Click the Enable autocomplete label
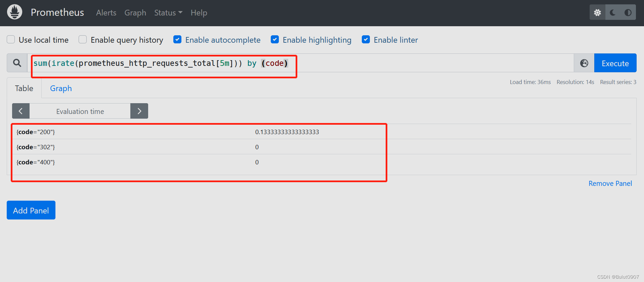The image size is (644, 282). [223, 40]
